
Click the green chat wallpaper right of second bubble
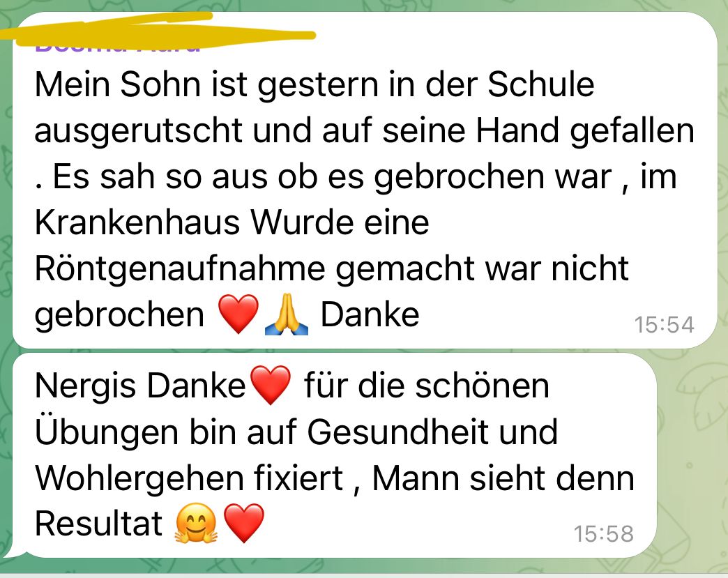click(692, 455)
